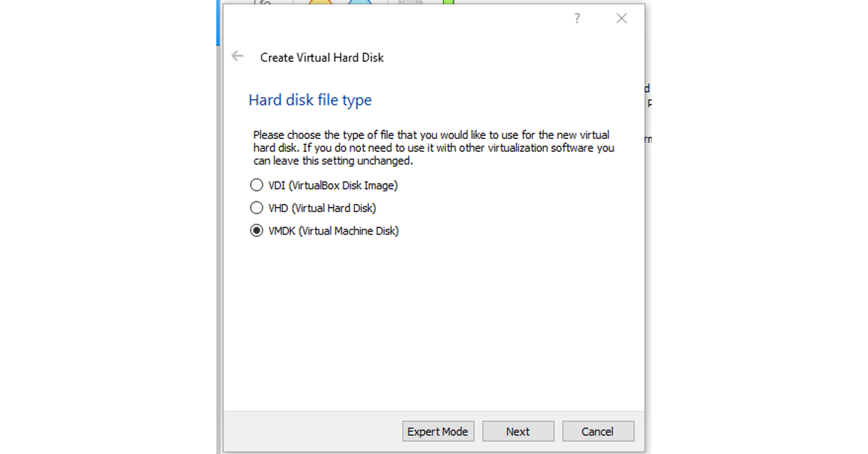Select the VMDK (Virtual Machine Disk) radio button
The image size is (868, 454).
(256, 231)
